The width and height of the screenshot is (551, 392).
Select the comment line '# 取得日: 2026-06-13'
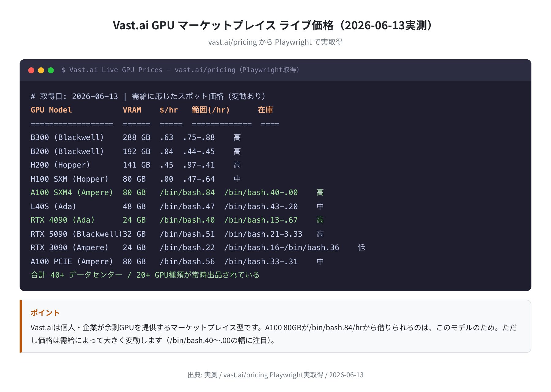74,96
